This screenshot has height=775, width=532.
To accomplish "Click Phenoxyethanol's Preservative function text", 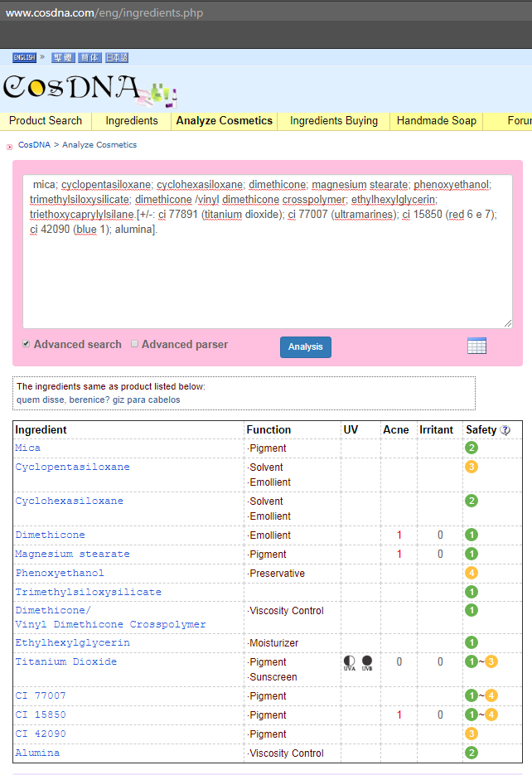I will [x=277, y=574].
